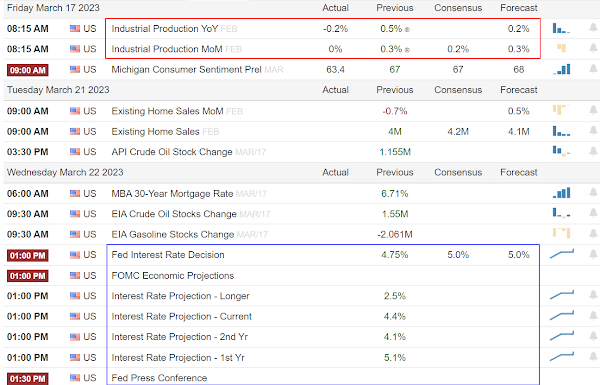The height and width of the screenshot is (385, 600).
Task: Click the Friday March 17 2023 date header
Action: (x=53, y=8)
